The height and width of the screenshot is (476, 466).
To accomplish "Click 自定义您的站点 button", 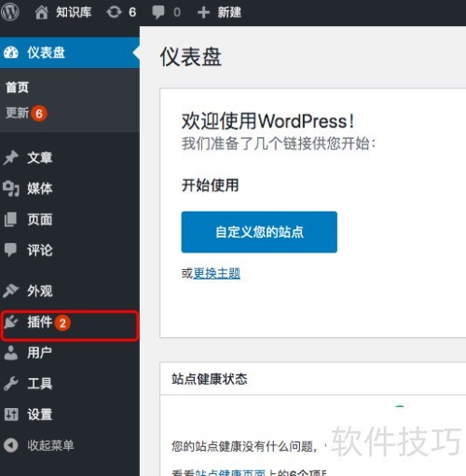I will click(x=259, y=232).
